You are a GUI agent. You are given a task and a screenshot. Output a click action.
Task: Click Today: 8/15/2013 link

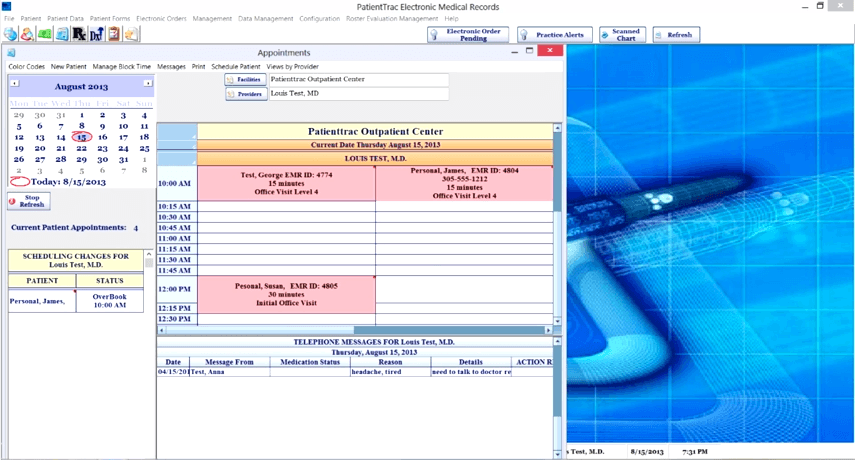[68, 182]
